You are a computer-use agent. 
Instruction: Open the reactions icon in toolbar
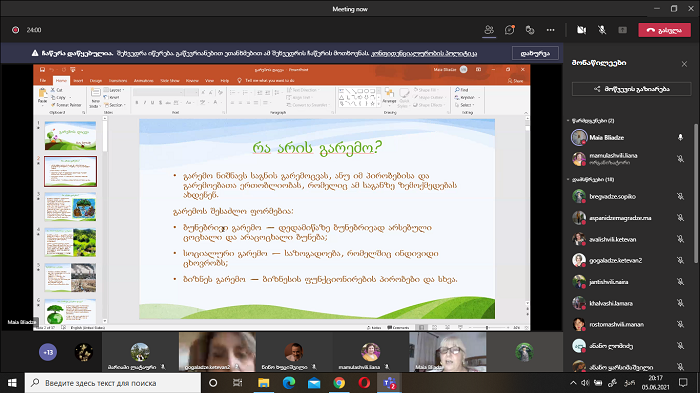click(530, 30)
